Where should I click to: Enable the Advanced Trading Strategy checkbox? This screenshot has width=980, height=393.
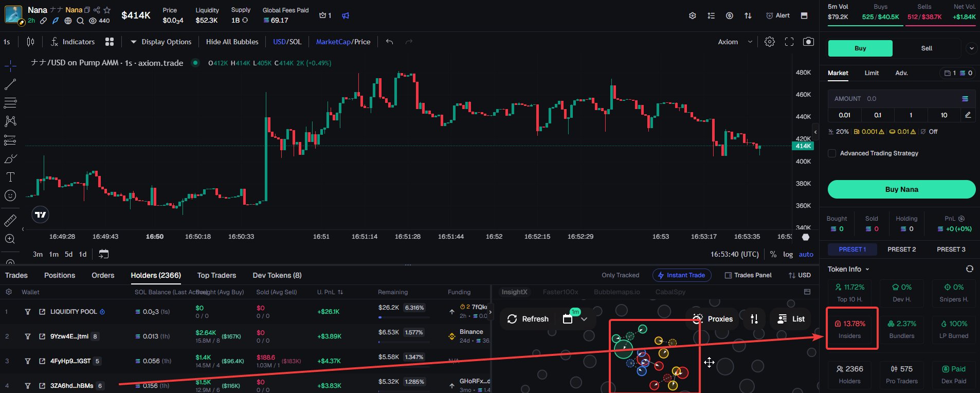[832, 153]
